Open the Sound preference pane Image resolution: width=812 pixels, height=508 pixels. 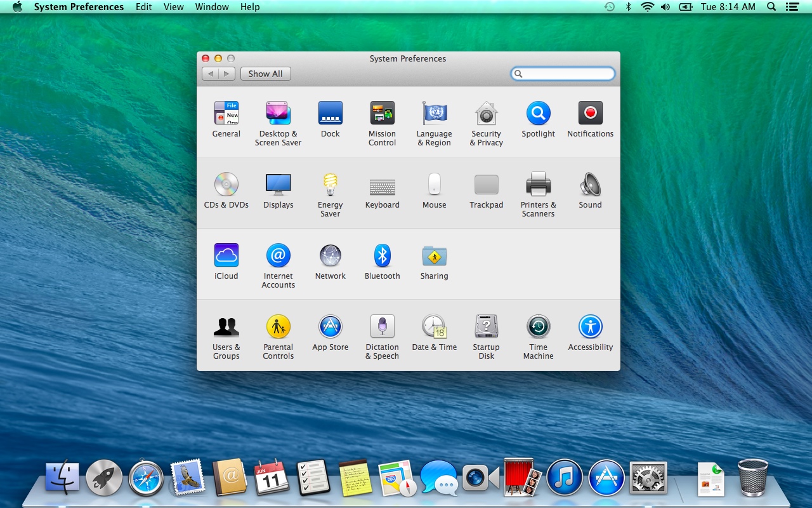[591, 190]
